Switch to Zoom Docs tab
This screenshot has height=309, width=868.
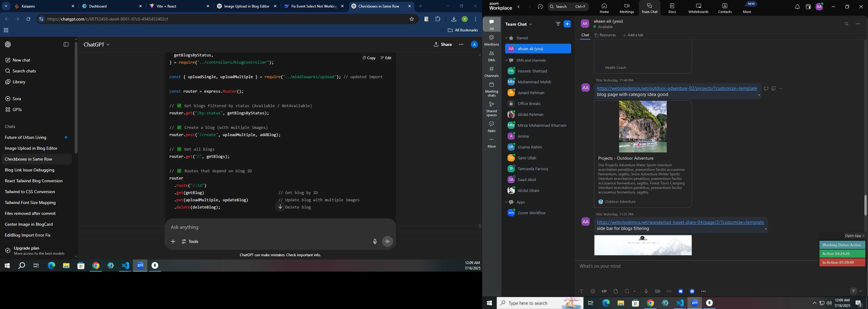tap(672, 8)
